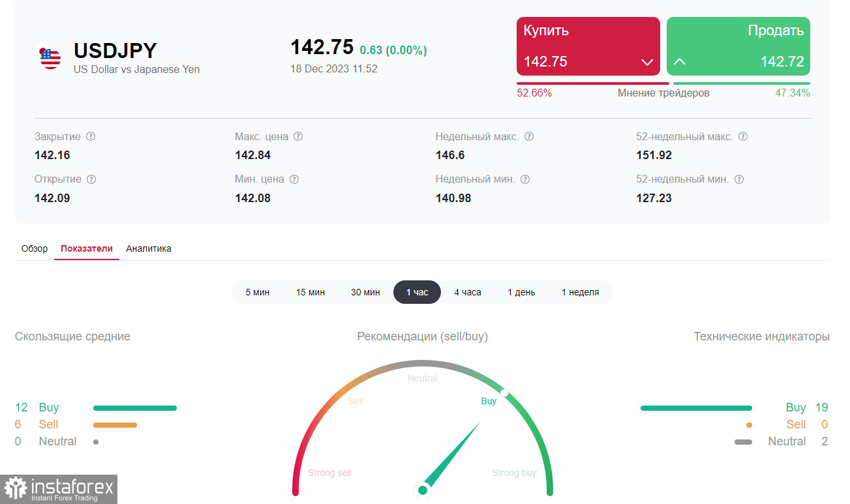850x504 pixels.
Task: Click the 146.6 weekly high value
Action: (450, 155)
